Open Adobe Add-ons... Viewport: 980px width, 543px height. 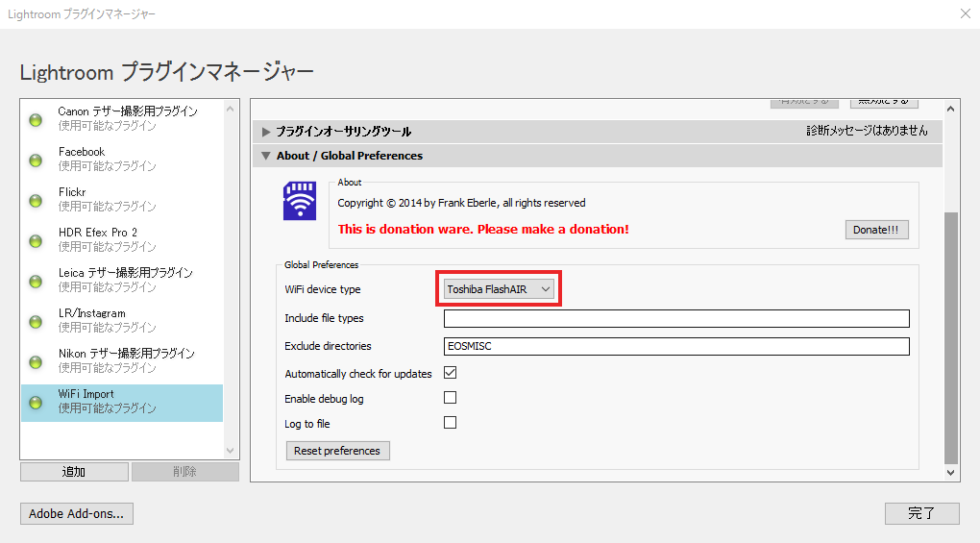[x=76, y=513]
